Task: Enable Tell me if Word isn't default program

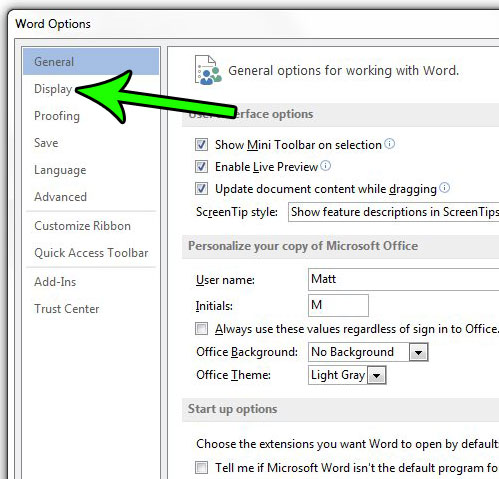Action: pyautogui.click(x=201, y=467)
